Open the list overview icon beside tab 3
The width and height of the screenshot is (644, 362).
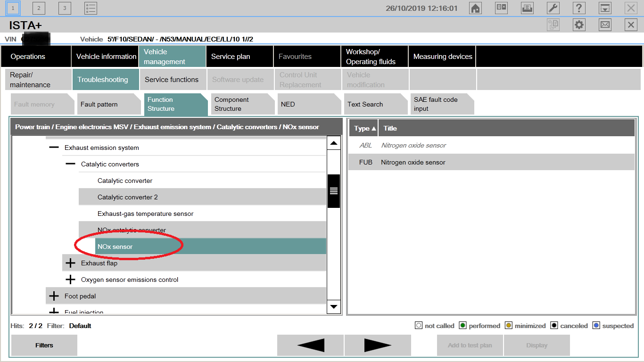tap(91, 8)
